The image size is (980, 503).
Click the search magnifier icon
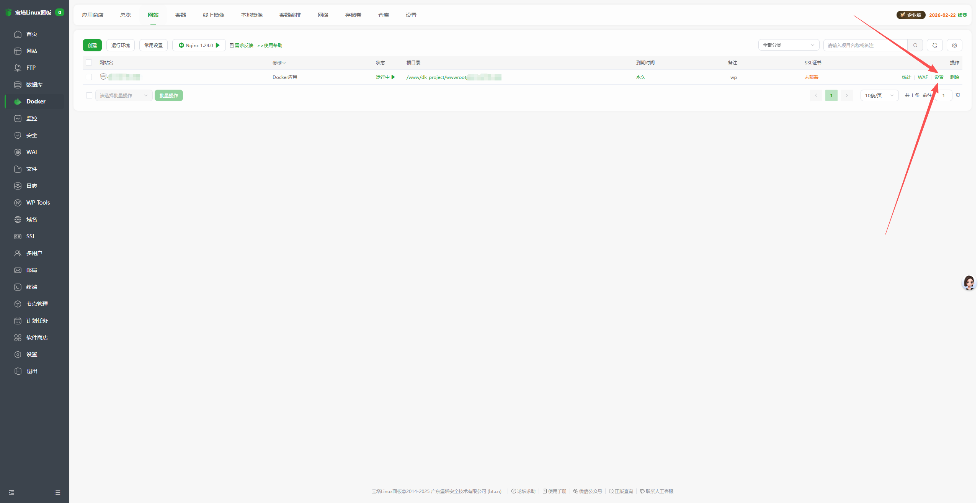(x=915, y=45)
